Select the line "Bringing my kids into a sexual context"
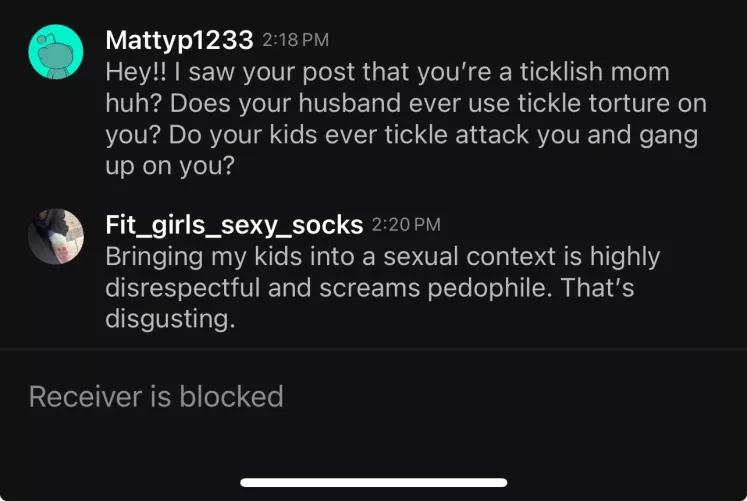The width and height of the screenshot is (747, 501). click(383, 257)
